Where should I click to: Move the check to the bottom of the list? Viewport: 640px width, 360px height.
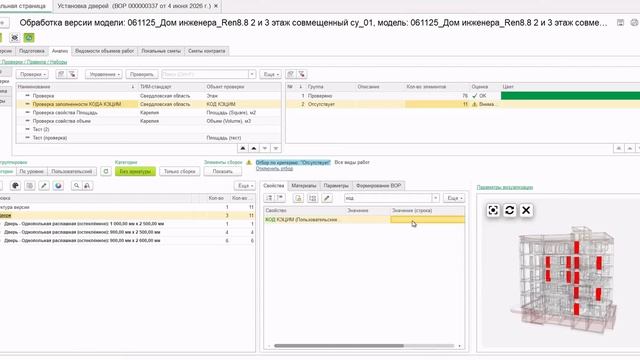[276, 149]
